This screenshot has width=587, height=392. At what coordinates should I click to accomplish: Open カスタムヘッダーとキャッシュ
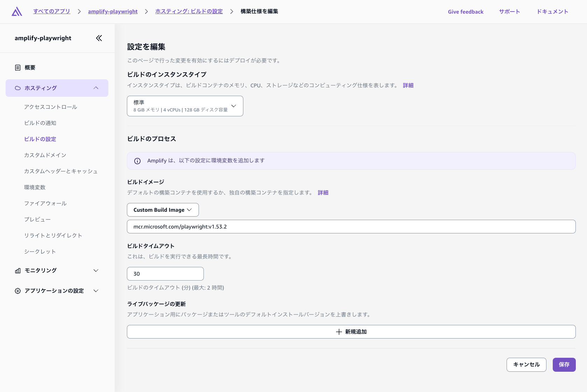pos(61,171)
